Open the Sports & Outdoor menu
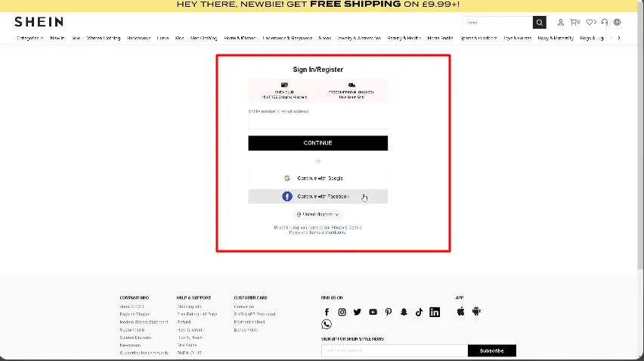 click(478, 38)
